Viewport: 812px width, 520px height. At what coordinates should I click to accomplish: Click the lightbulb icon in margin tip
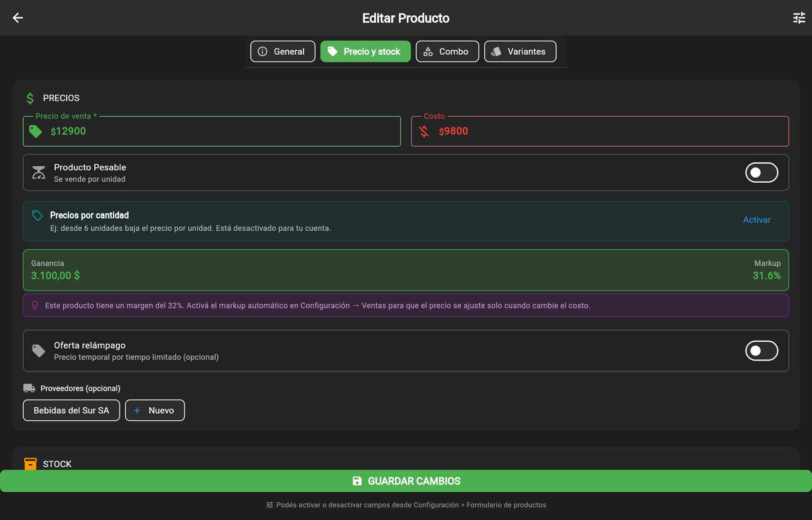click(35, 305)
